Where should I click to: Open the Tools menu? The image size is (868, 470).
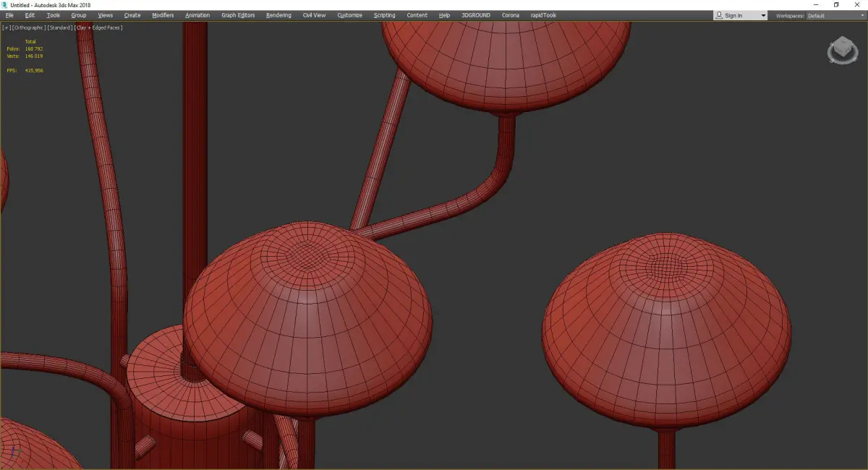point(54,15)
